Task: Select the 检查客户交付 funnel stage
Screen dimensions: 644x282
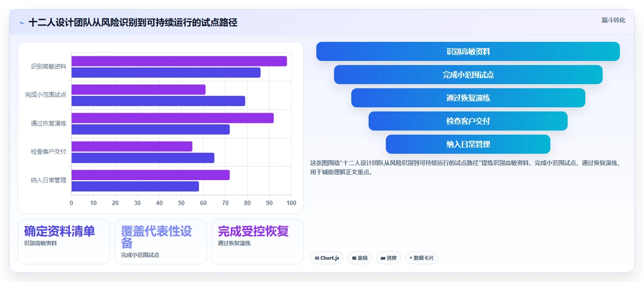Action: point(468,121)
